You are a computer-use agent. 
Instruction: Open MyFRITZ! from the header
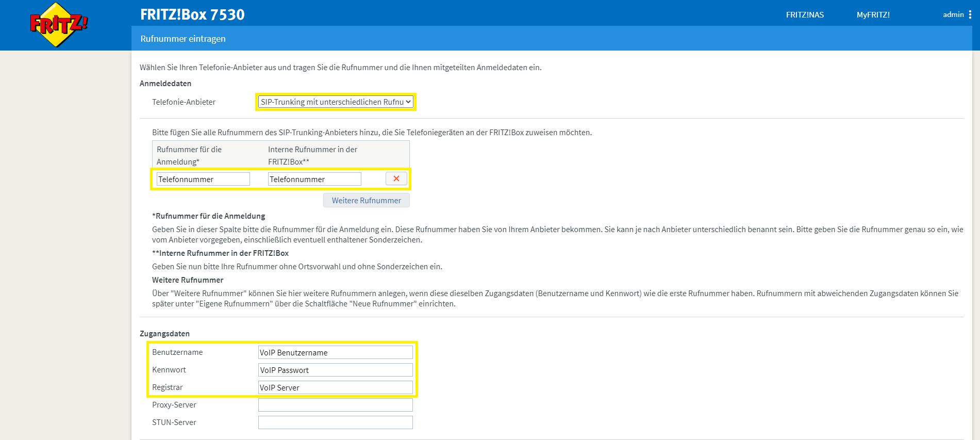[873, 14]
